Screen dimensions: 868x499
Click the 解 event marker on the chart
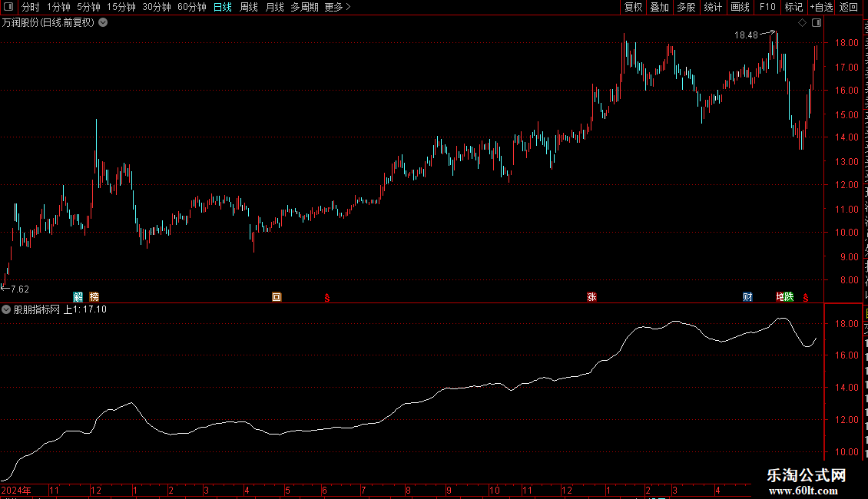click(x=78, y=297)
